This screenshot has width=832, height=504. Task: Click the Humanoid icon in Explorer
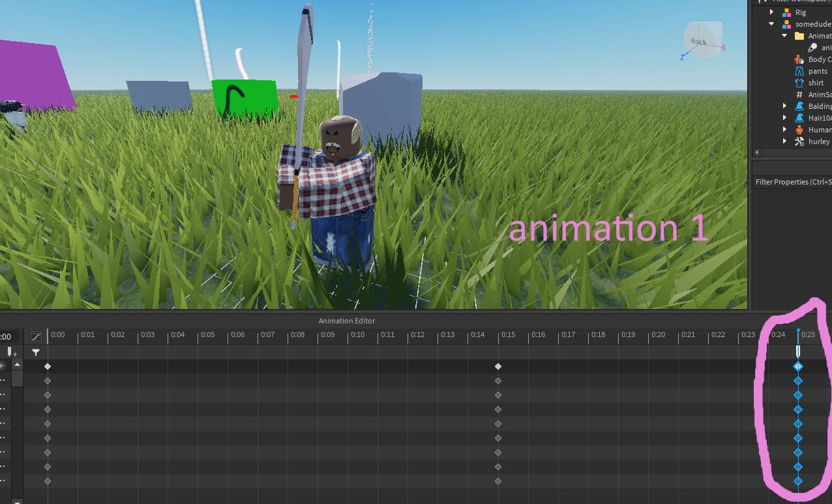pyautogui.click(x=799, y=129)
